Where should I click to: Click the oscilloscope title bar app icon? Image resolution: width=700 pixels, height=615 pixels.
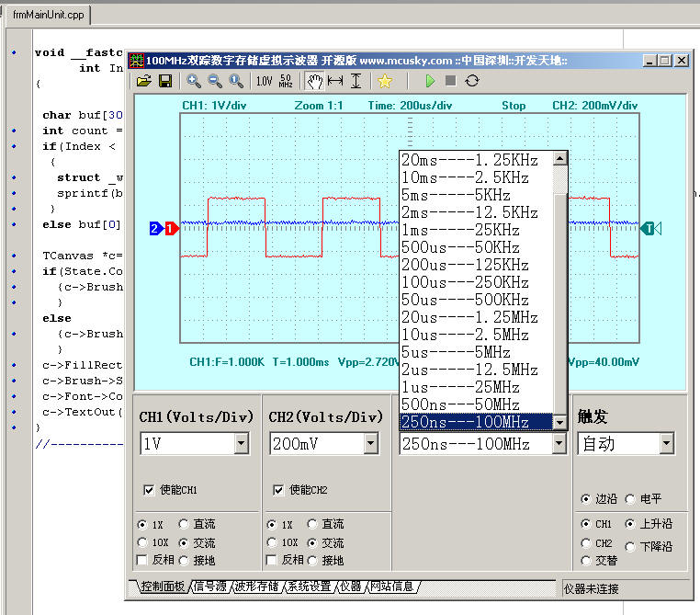click(x=137, y=61)
